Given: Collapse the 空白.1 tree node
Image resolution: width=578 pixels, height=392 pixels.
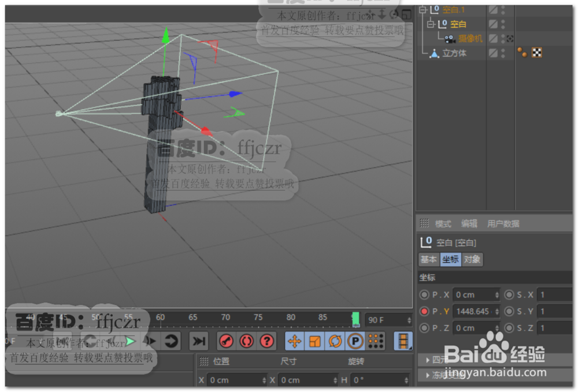Looking at the screenshot, I should 423,10.
